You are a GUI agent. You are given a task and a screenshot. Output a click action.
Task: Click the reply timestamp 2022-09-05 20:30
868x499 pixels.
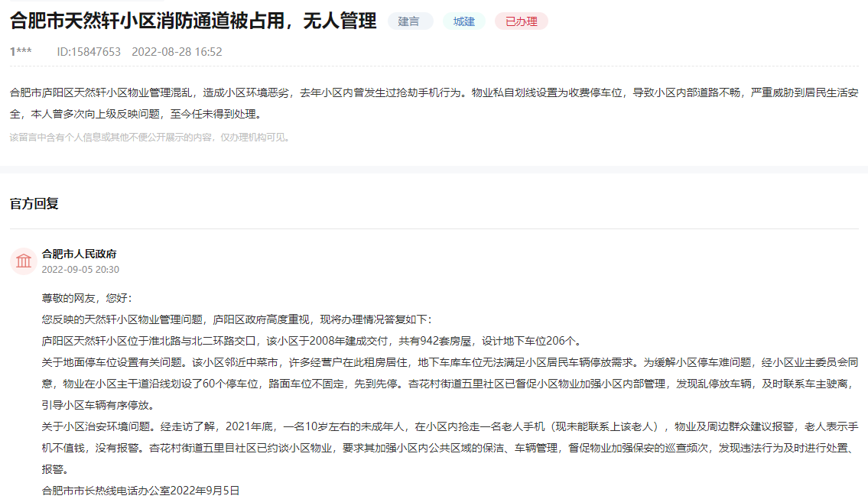point(80,270)
